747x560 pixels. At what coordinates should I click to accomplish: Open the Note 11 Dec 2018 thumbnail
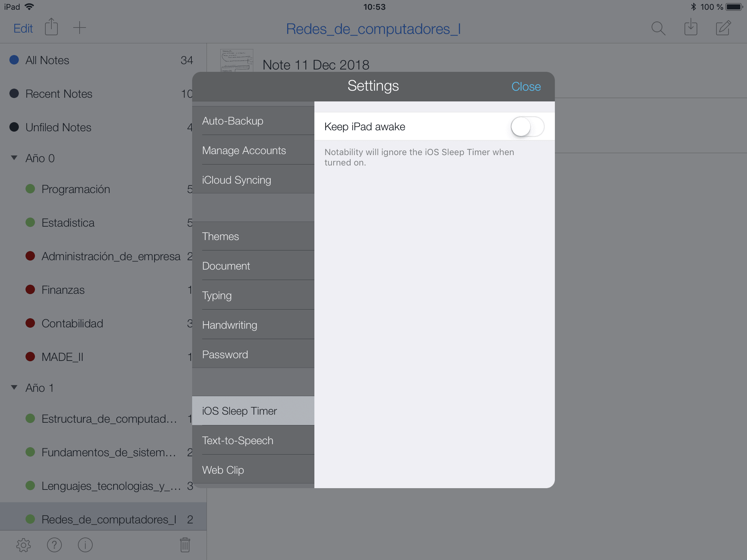pos(236,61)
